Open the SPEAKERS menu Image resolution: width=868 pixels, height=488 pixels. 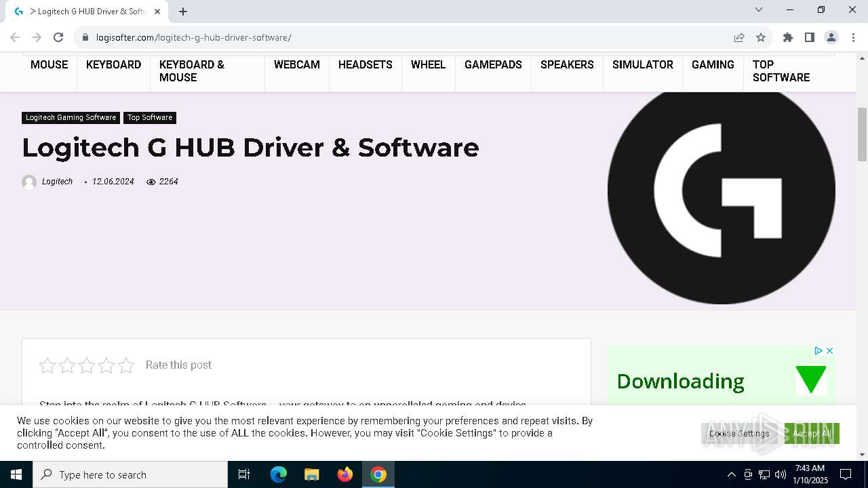click(x=567, y=64)
